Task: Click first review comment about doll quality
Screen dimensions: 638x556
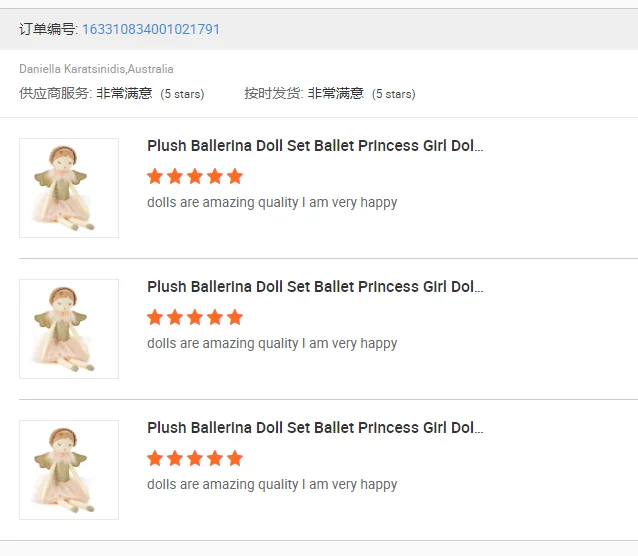Action: pos(272,203)
